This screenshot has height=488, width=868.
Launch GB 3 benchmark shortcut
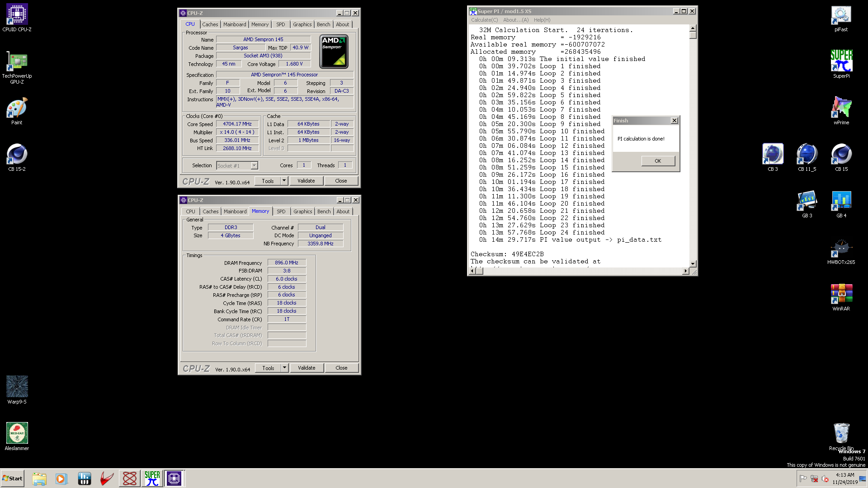pos(807,204)
